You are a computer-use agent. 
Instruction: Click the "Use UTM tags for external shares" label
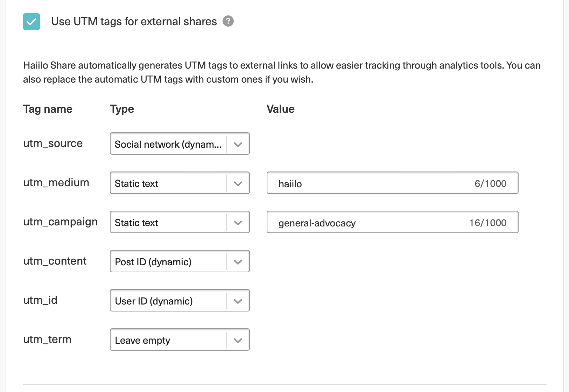pos(134,22)
